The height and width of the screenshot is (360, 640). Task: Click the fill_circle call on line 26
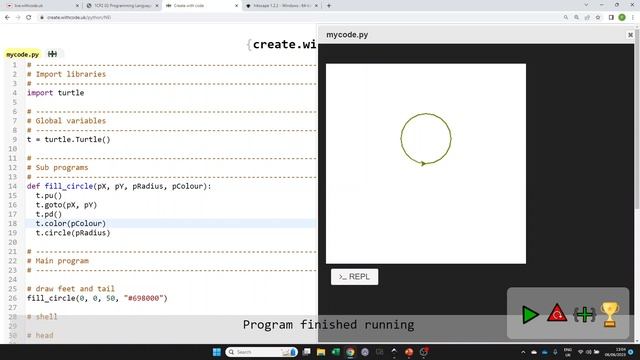point(97,298)
